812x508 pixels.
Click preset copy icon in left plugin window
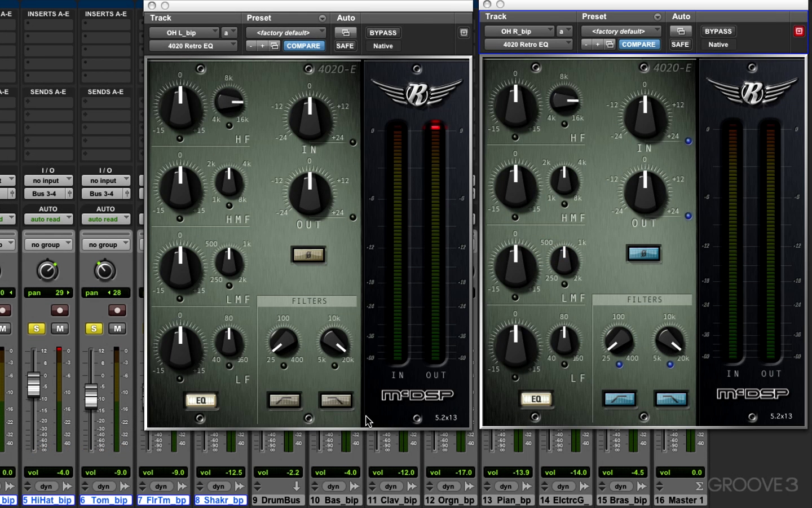tap(275, 46)
